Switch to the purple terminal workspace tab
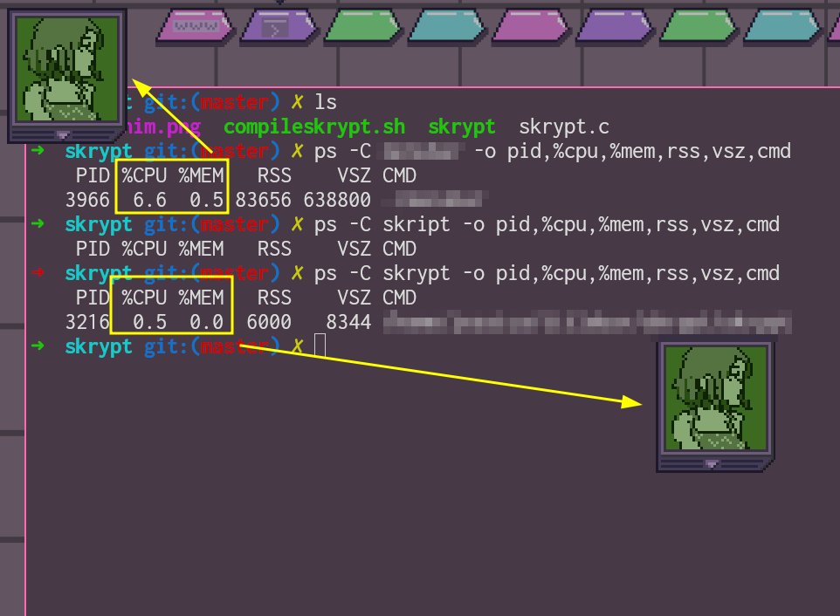This screenshot has width=840, height=616. [x=279, y=25]
